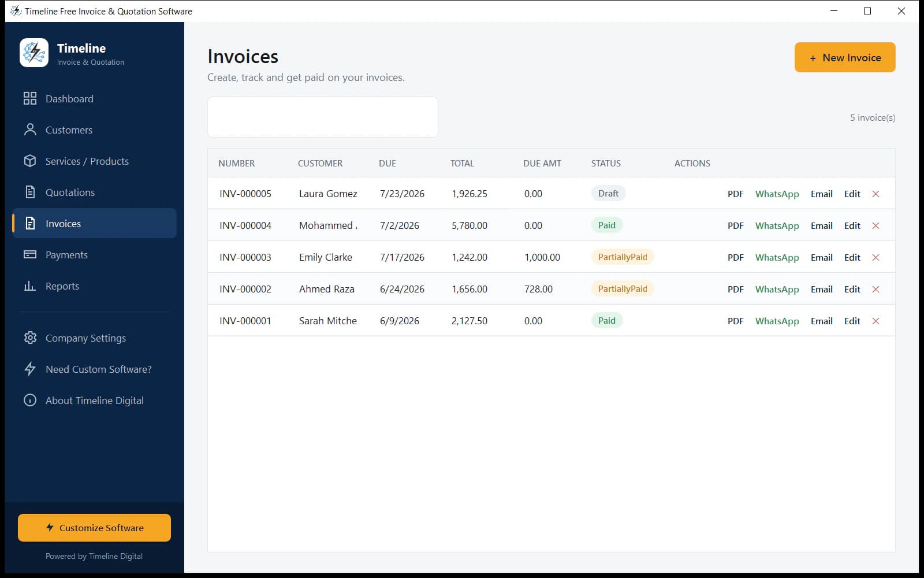Export INV-000004 as PDF
The height and width of the screenshot is (578, 924).
pos(735,225)
